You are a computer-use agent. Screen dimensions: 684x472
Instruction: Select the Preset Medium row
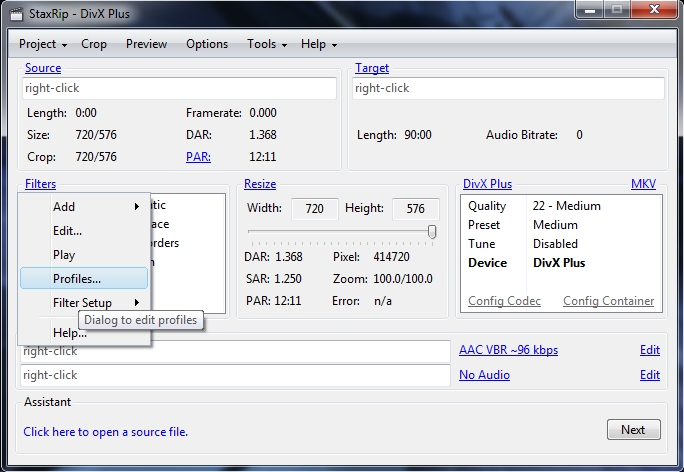tap(561, 225)
